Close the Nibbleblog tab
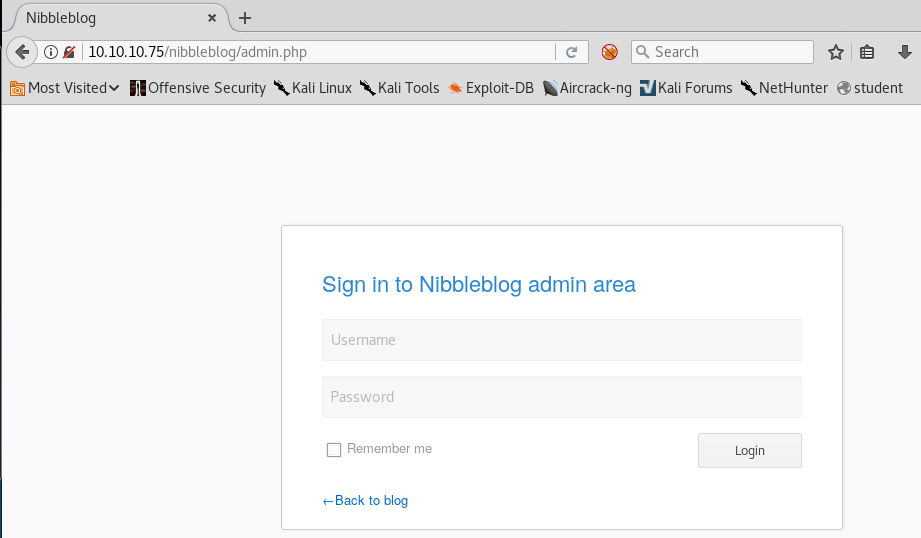 212,18
